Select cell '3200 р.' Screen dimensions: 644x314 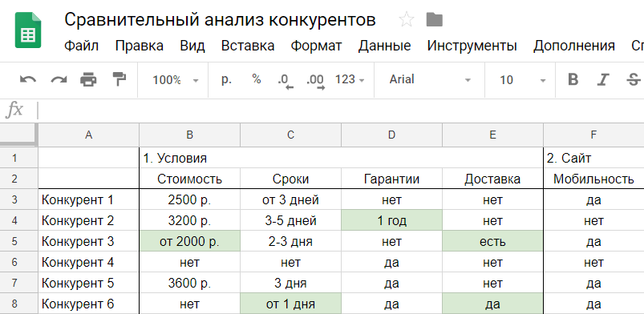point(190,221)
